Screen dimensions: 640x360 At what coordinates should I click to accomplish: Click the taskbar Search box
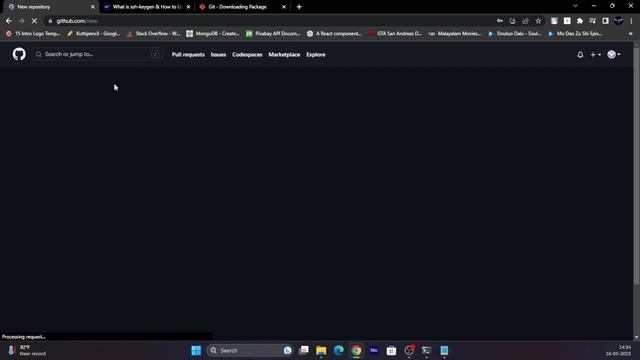point(250,351)
